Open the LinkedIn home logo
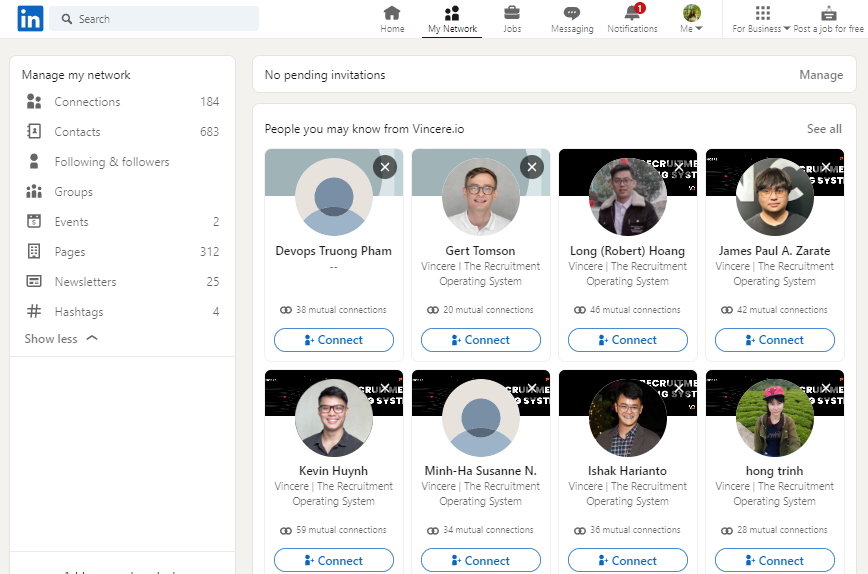Screen dimensions: 868x574 [x=30, y=19]
